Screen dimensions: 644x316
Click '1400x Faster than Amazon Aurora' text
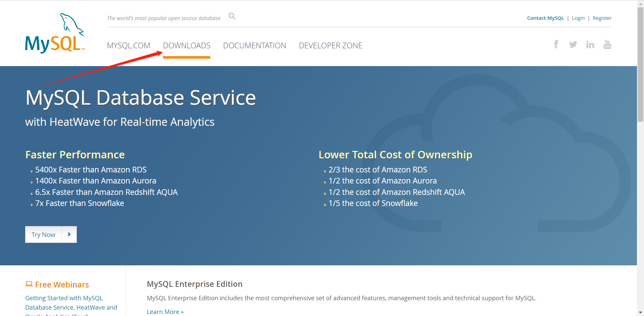(96, 181)
